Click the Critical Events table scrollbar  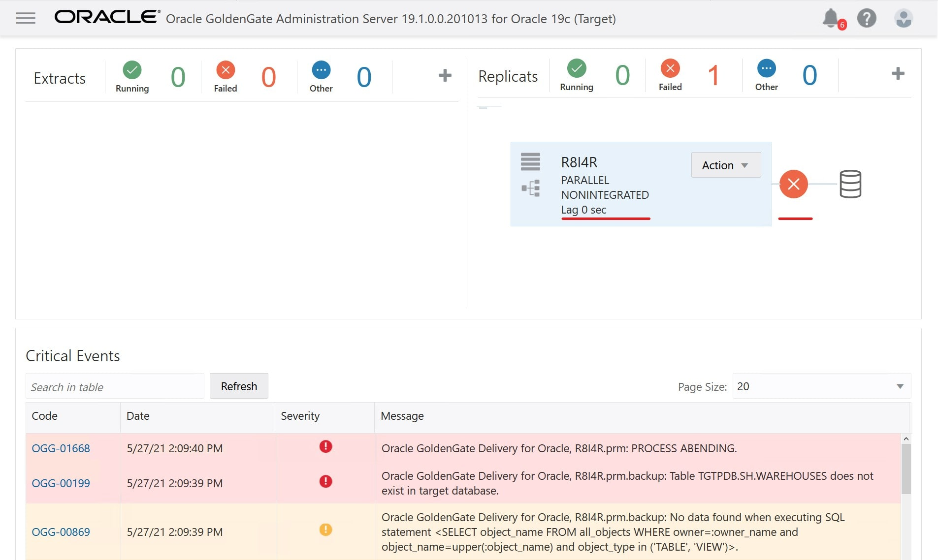[x=906, y=469]
